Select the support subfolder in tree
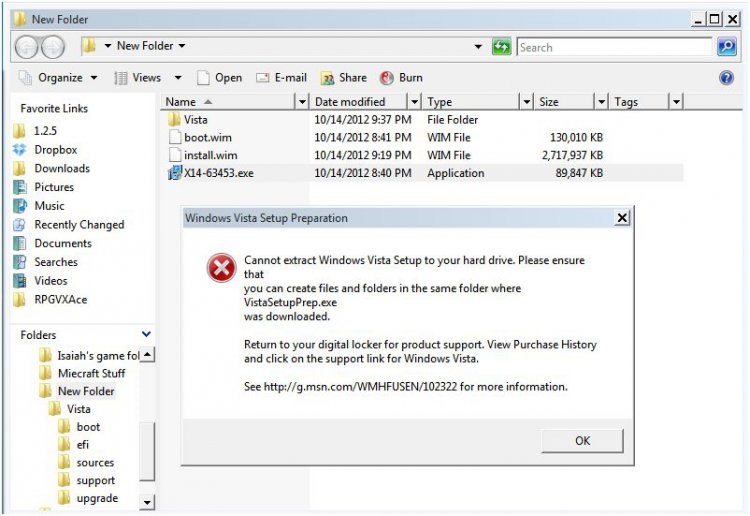 coord(95,480)
